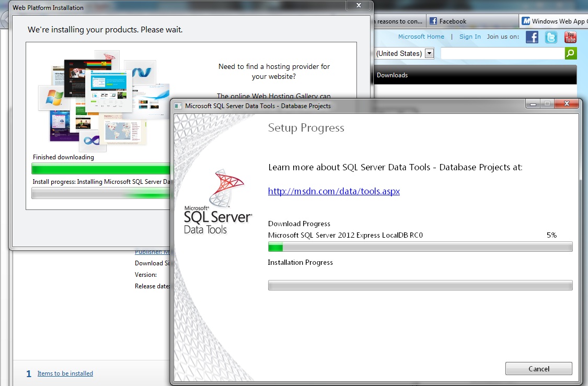Click the Windows Web App tab favicon

(526, 21)
